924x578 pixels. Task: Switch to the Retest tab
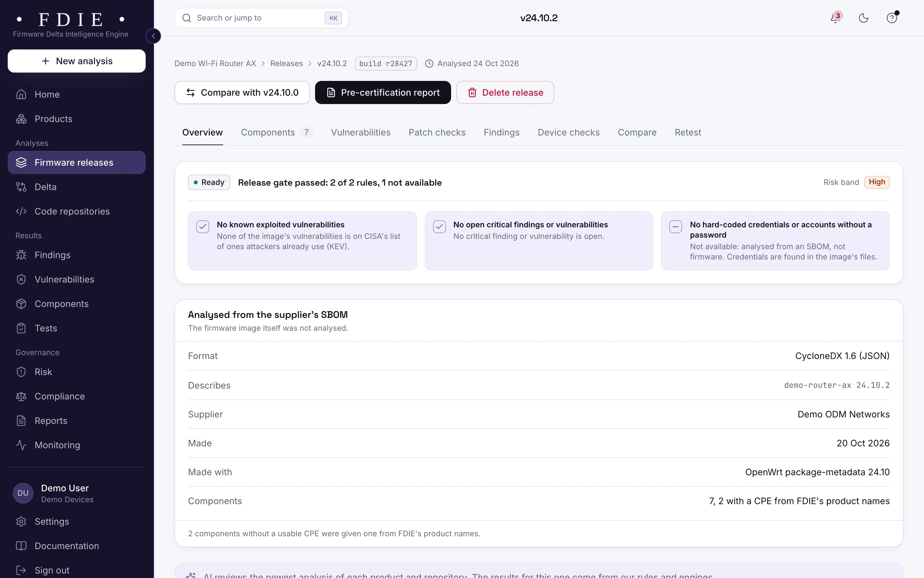click(x=688, y=133)
